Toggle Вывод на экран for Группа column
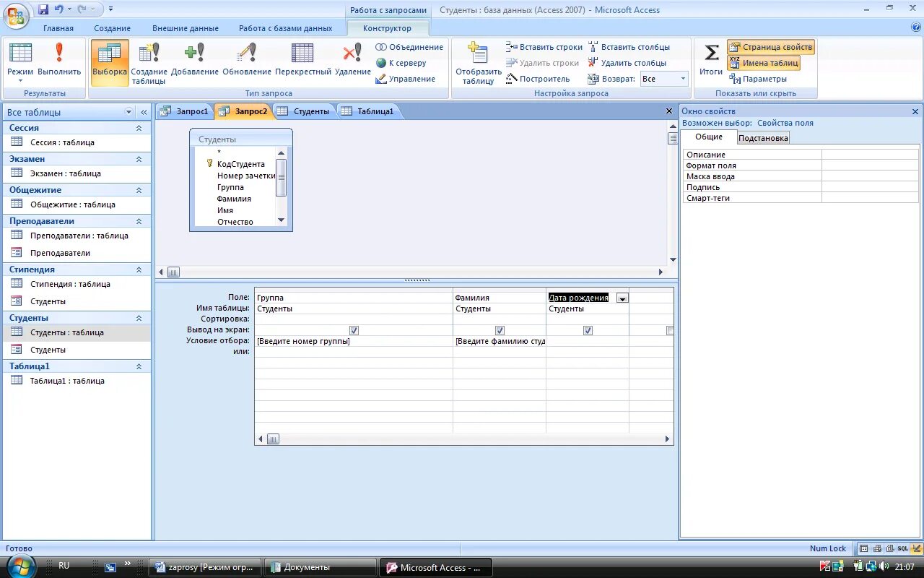The image size is (924, 578). pos(354,330)
